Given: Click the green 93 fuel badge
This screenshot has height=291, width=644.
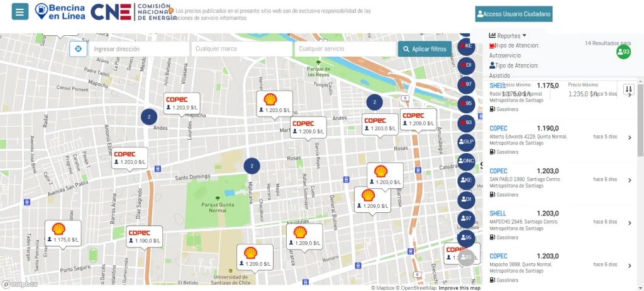Looking at the screenshot, I should 623,52.
